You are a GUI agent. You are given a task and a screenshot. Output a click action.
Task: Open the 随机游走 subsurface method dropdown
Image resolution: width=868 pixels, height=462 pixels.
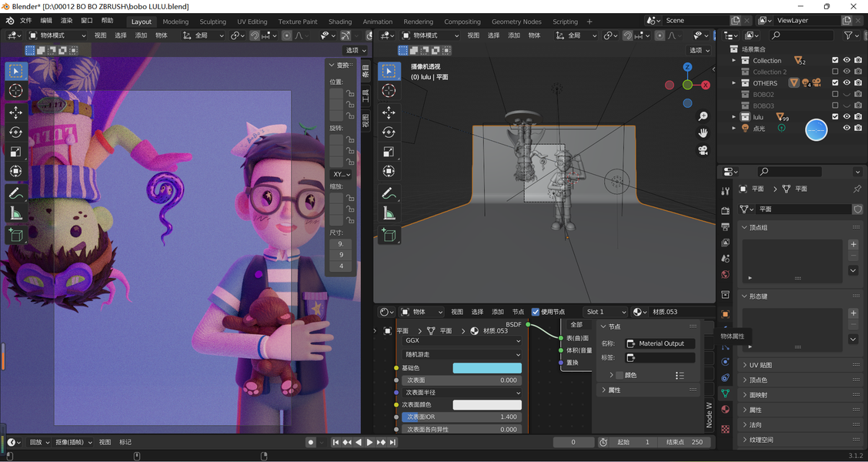tap(462, 354)
